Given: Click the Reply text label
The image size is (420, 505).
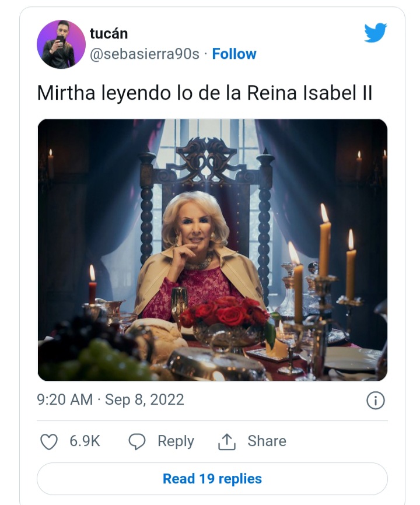Looking at the screenshot, I should tap(176, 441).
